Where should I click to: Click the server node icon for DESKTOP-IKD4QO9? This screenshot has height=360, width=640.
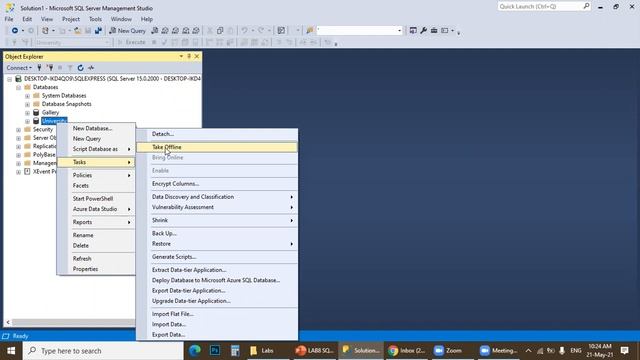18,78
